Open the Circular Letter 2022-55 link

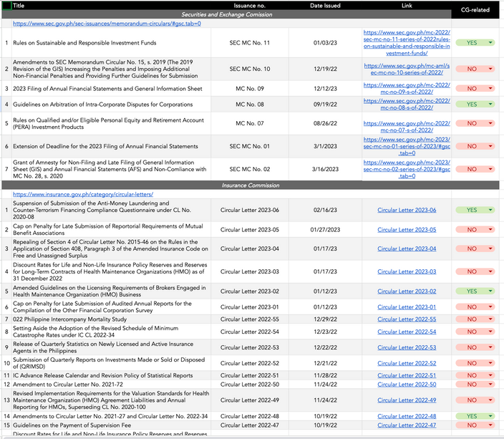coord(407,319)
